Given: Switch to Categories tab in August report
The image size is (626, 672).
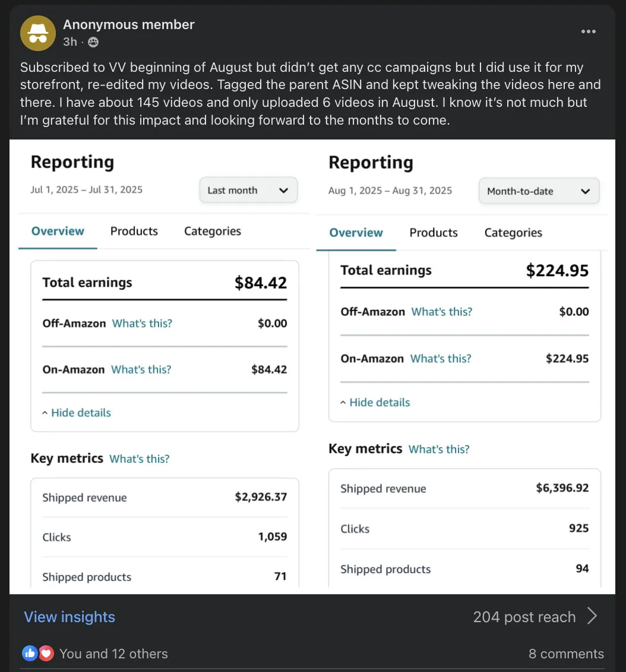Looking at the screenshot, I should 513,233.
